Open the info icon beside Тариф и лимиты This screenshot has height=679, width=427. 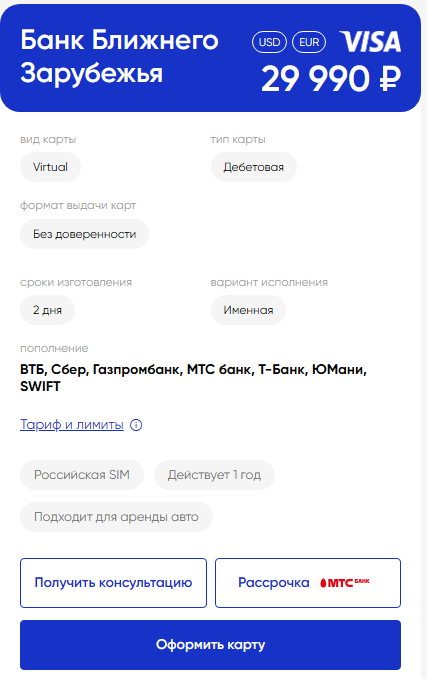pos(136,425)
